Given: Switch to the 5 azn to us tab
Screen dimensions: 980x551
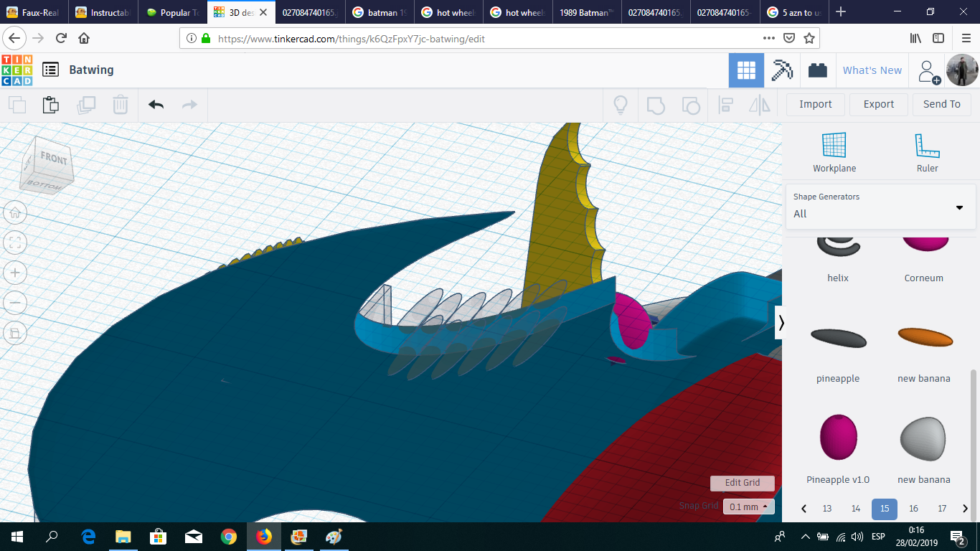Looking at the screenshot, I should click(794, 12).
